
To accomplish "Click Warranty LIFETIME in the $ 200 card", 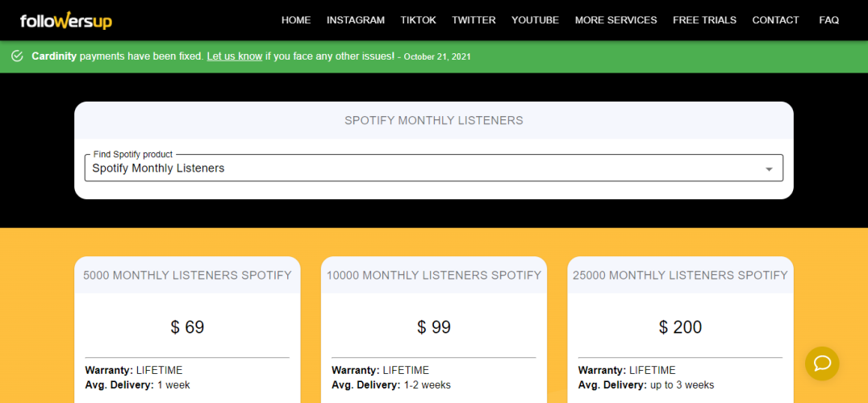I will [x=627, y=371].
